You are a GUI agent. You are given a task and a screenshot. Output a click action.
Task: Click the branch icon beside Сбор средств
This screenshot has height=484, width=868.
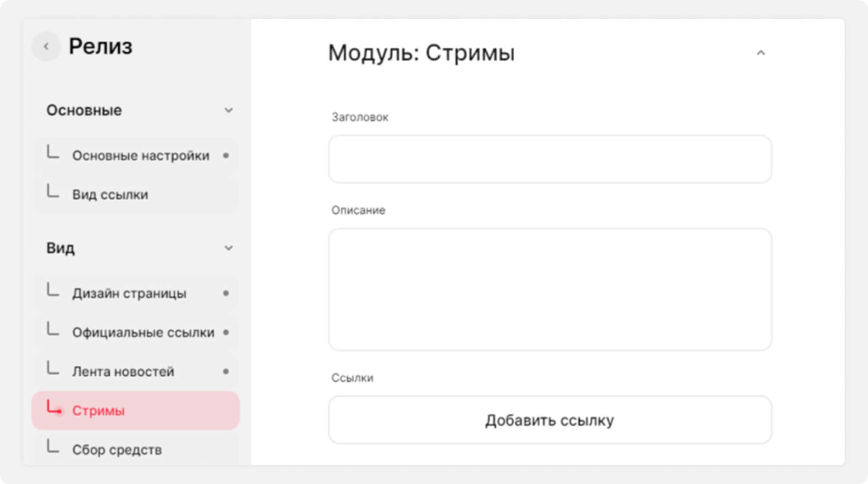pyautogui.click(x=53, y=447)
